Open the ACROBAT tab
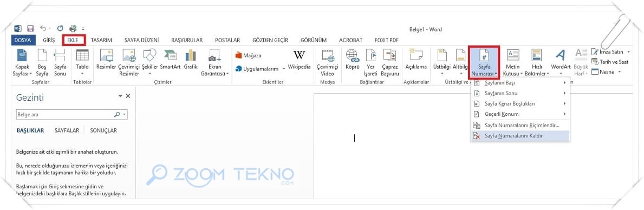Image resolution: width=644 pixels, height=210 pixels. pyautogui.click(x=351, y=40)
